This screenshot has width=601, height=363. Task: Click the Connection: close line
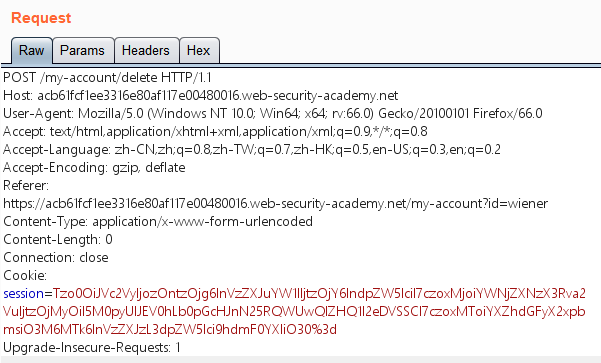[56, 258]
